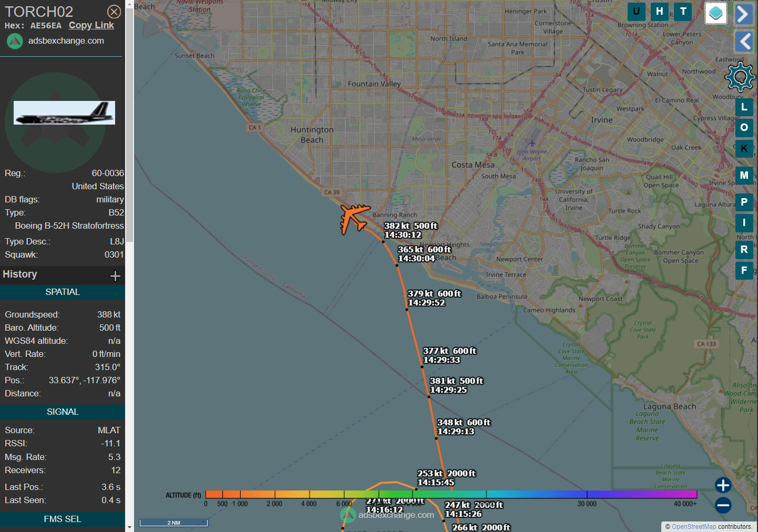Image resolution: width=758 pixels, height=532 pixels.
Task: Zoom in with the plus button
Action: pos(723,485)
